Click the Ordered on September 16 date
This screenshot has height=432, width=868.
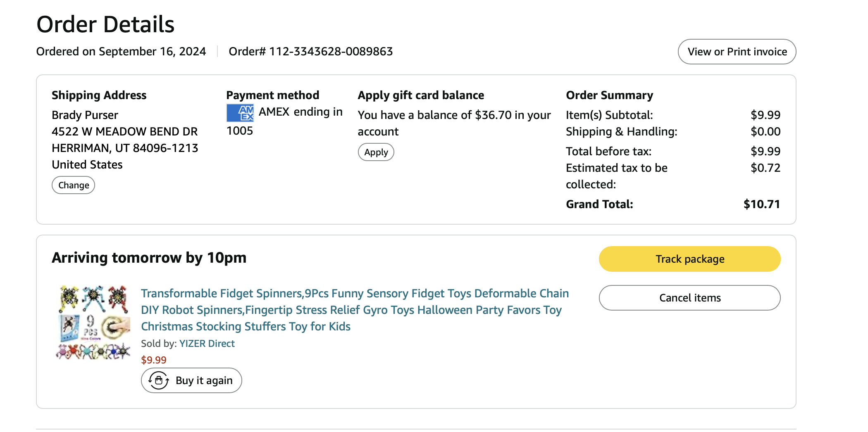click(121, 52)
